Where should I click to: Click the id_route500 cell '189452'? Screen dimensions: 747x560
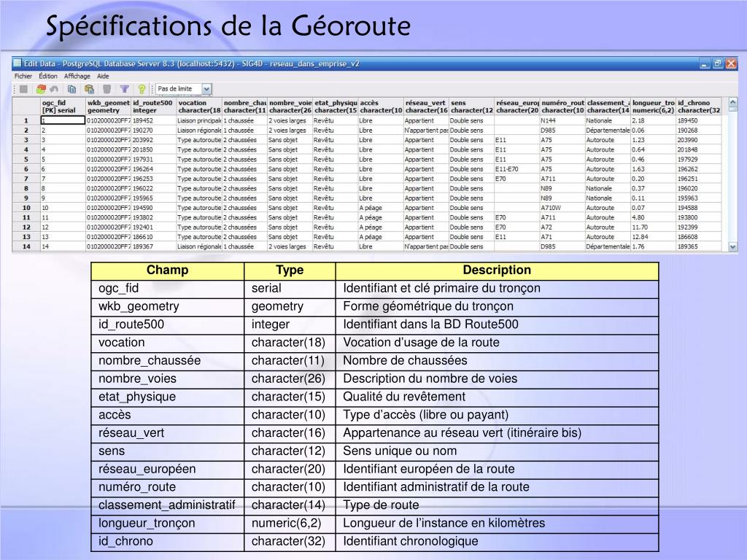click(153, 120)
